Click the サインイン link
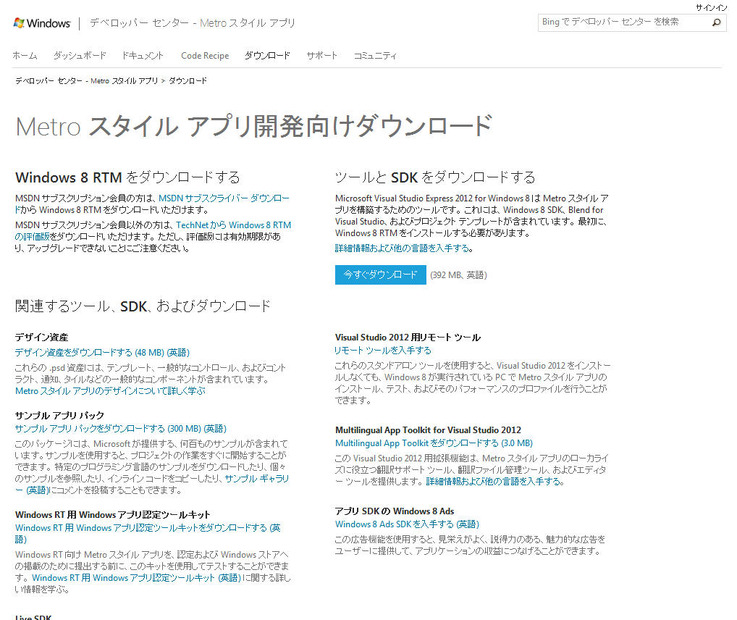 click(711, 8)
